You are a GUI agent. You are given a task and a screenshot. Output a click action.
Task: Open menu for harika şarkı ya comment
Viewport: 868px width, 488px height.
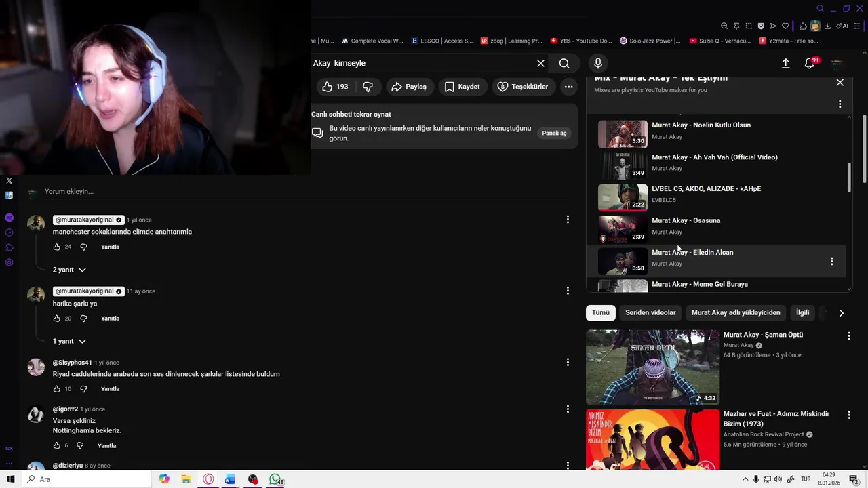point(568,291)
